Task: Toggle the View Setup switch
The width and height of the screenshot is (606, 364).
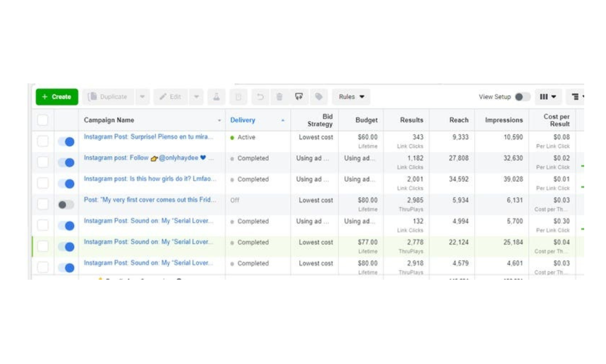Action: (x=522, y=97)
